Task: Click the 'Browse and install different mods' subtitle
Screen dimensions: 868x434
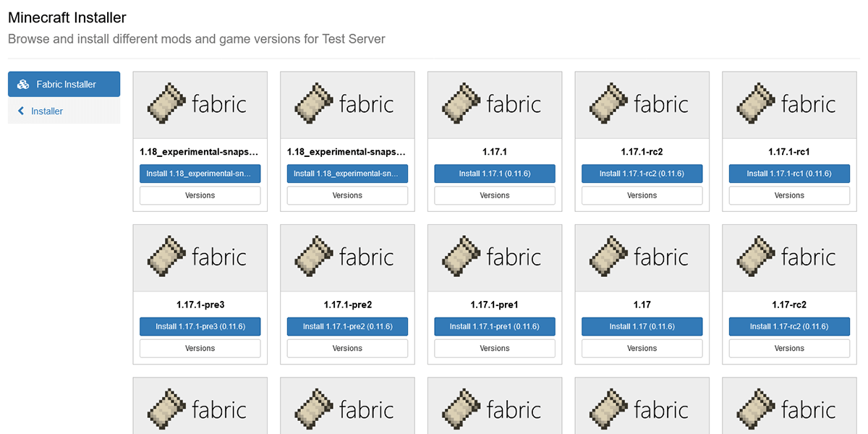Action: [197, 39]
